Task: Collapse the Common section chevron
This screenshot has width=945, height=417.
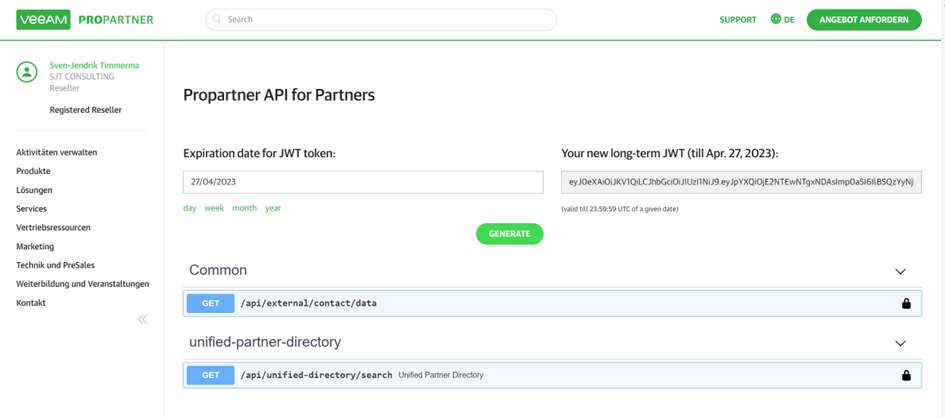Action: coord(900,271)
